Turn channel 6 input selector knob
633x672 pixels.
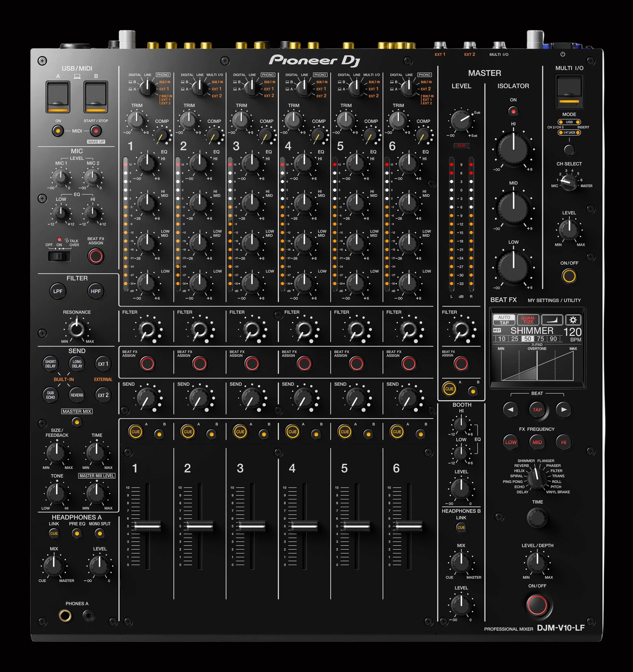[x=408, y=88]
